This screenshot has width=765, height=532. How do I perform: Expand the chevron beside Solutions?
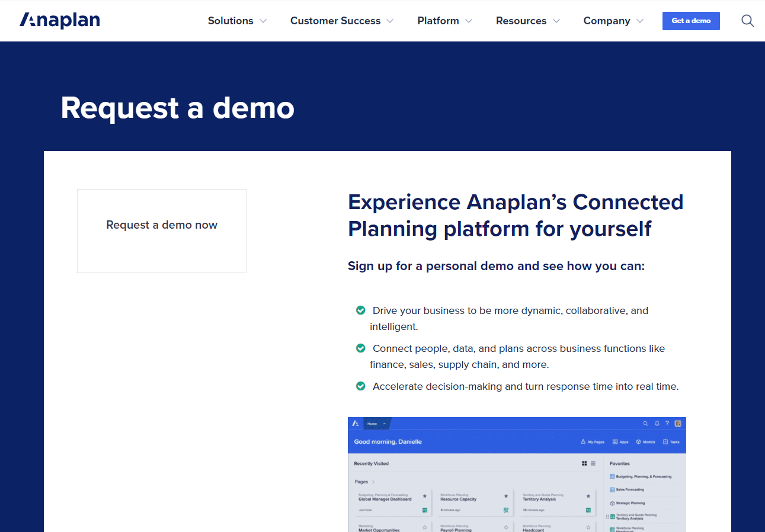coord(263,21)
